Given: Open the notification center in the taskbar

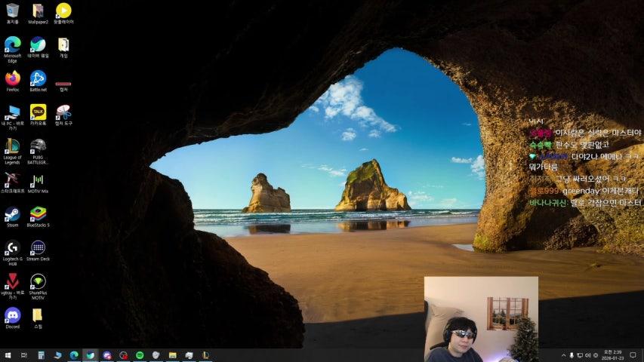Looking at the screenshot, I should (x=633, y=355).
